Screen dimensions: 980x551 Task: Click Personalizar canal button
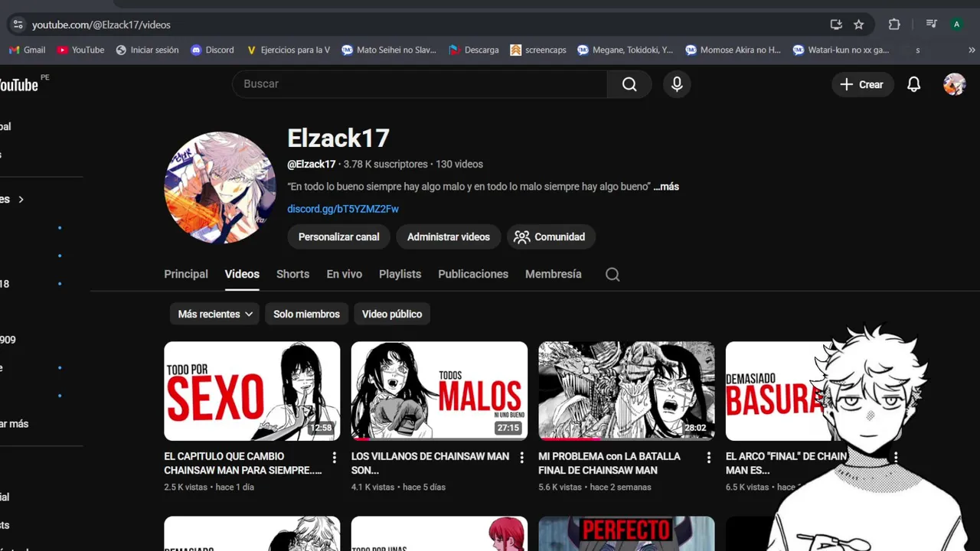(338, 237)
